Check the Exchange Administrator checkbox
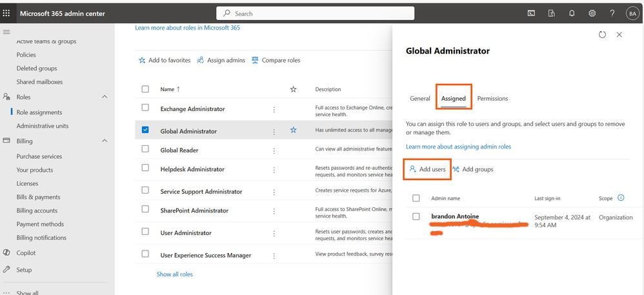This screenshot has height=295, width=644. tap(145, 107)
